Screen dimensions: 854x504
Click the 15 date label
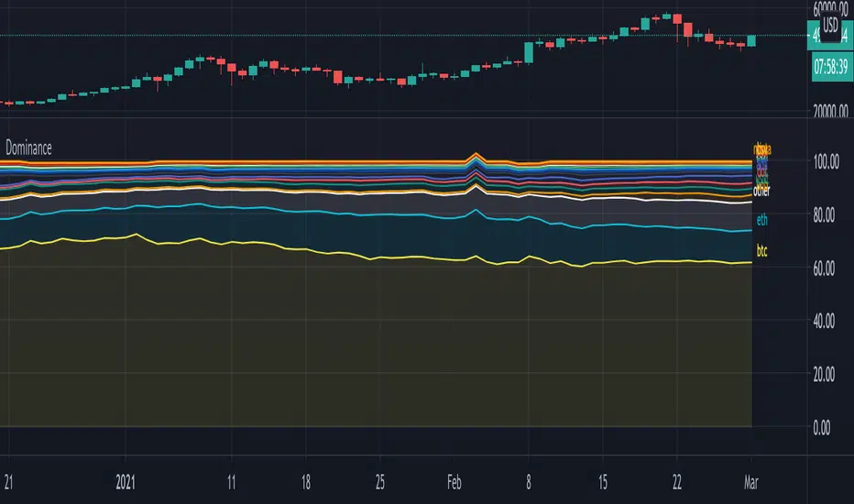pyautogui.click(x=602, y=482)
